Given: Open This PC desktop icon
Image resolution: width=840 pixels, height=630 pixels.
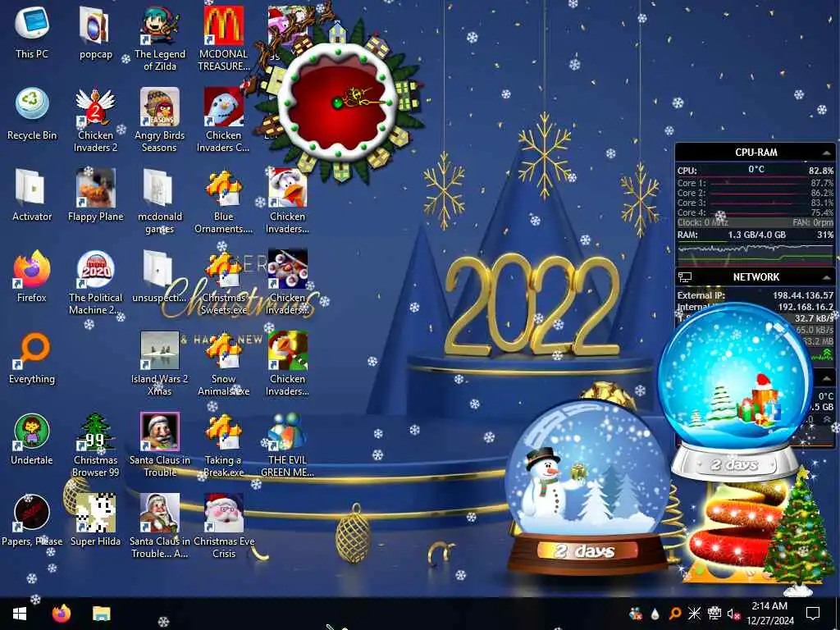Looking at the screenshot, I should coord(32,32).
